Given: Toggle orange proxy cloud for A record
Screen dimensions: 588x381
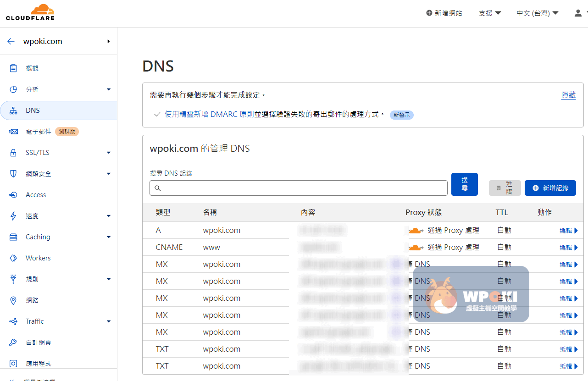Looking at the screenshot, I should [x=416, y=231].
